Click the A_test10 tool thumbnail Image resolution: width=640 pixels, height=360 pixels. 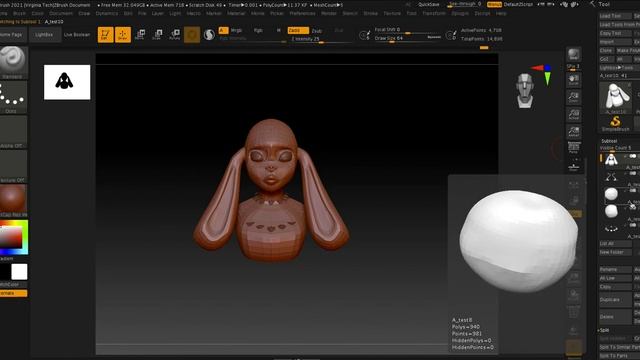click(616, 98)
